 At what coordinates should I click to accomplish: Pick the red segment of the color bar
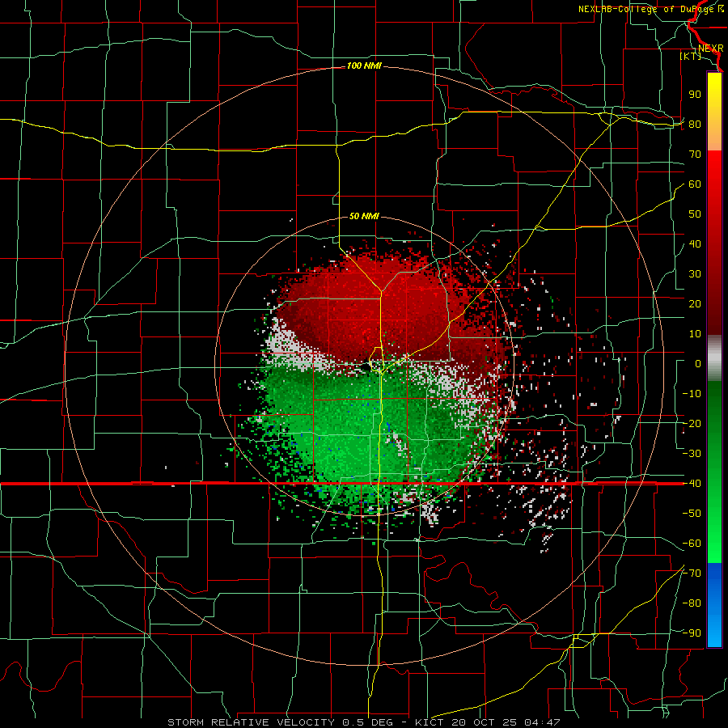[714, 243]
